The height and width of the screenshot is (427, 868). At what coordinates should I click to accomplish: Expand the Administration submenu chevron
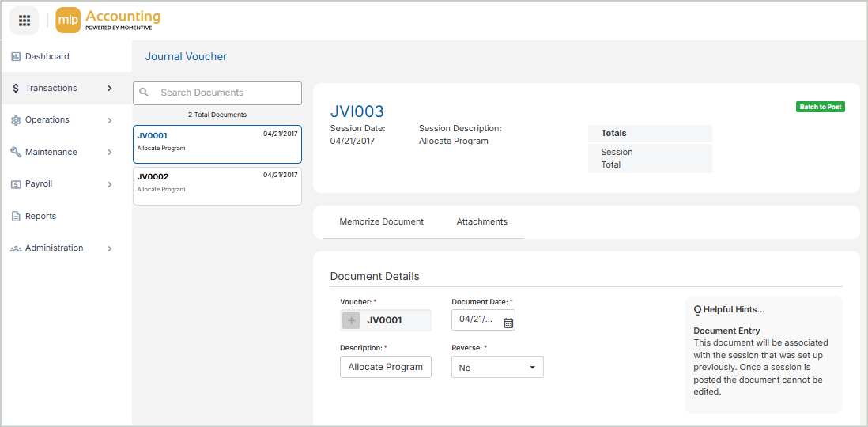pyautogui.click(x=110, y=248)
